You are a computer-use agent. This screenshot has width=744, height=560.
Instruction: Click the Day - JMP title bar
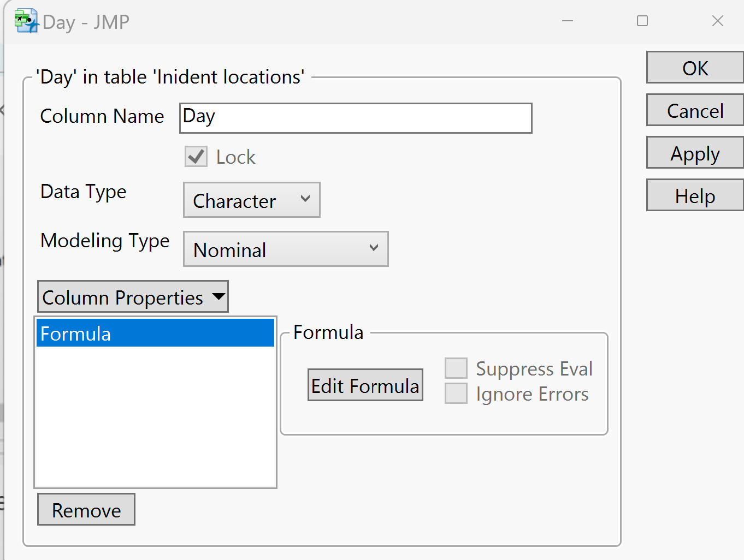(x=328, y=22)
